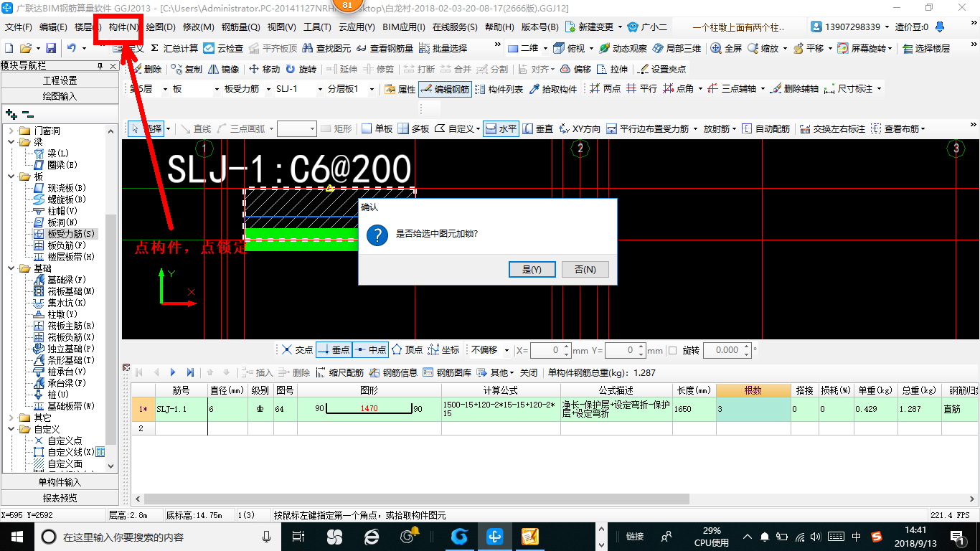Collapse the 基础 tree node
This screenshot has height=551, width=980.
(11, 268)
